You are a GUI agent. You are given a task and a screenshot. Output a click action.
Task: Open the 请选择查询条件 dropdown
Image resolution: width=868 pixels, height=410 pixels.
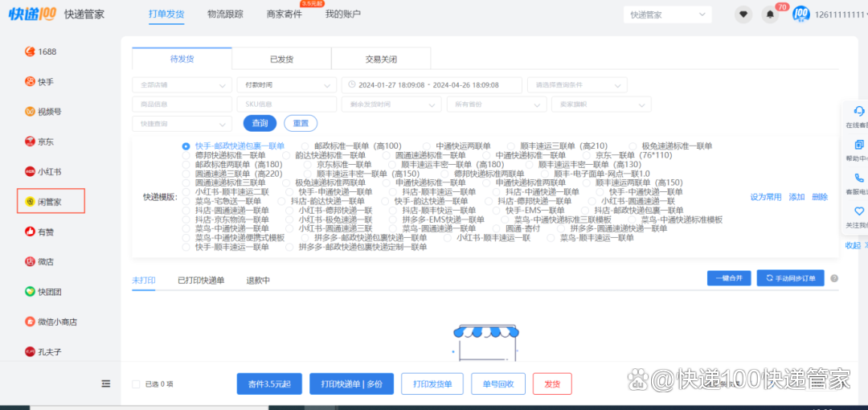click(x=577, y=84)
